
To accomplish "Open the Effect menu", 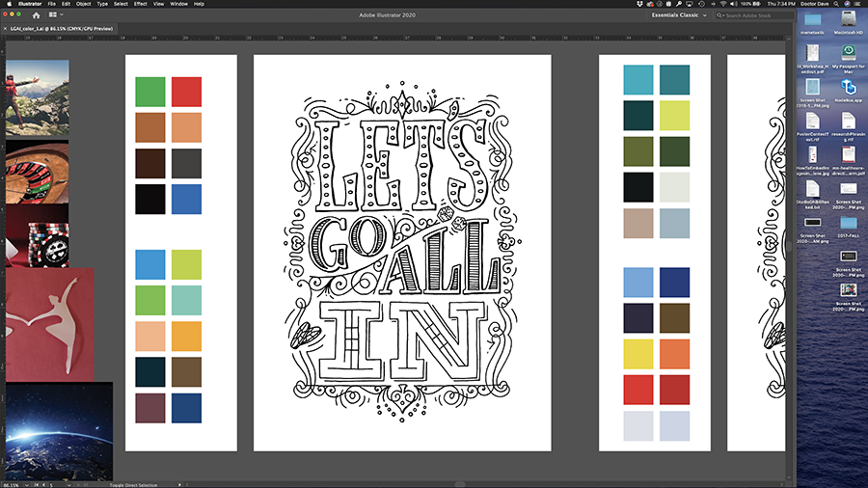I will coord(141,3).
